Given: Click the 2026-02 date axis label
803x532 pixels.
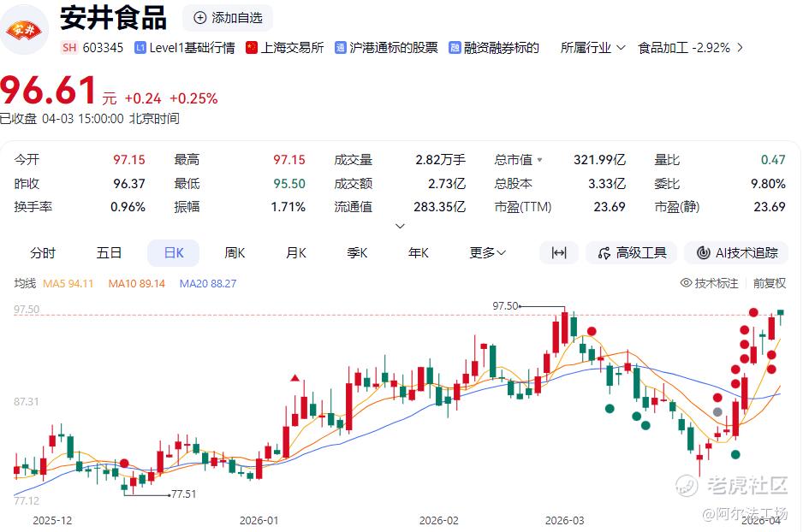Looking at the screenshot, I should click(x=439, y=520).
